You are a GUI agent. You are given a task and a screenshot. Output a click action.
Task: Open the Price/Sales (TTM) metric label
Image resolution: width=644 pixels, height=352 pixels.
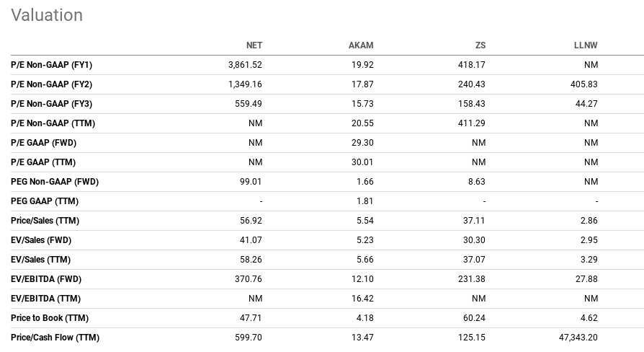(45, 221)
